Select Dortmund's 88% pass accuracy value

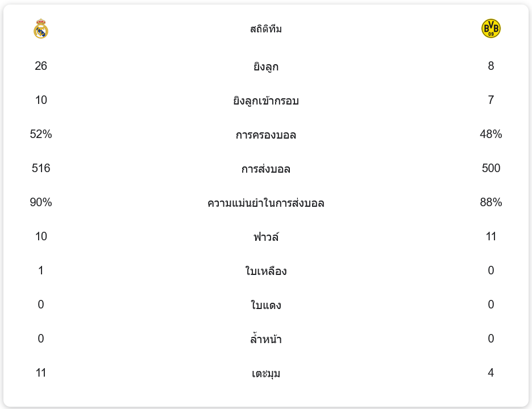coord(491,202)
